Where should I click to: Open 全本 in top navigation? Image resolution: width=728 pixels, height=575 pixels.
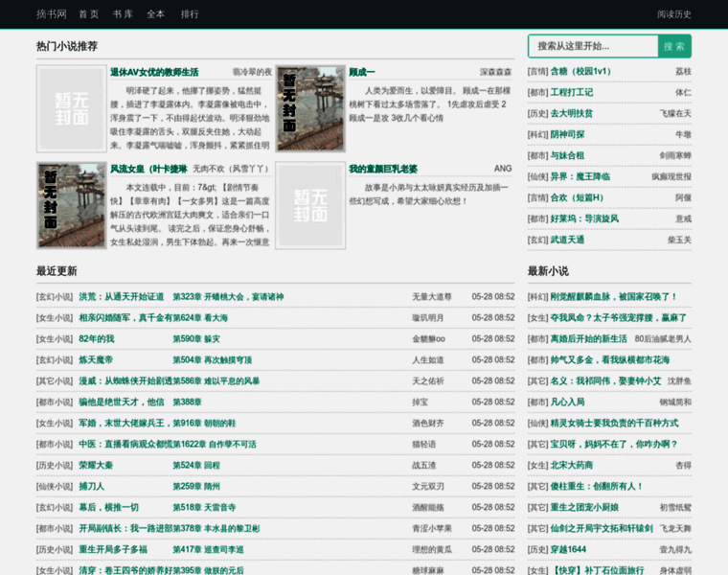(156, 14)
